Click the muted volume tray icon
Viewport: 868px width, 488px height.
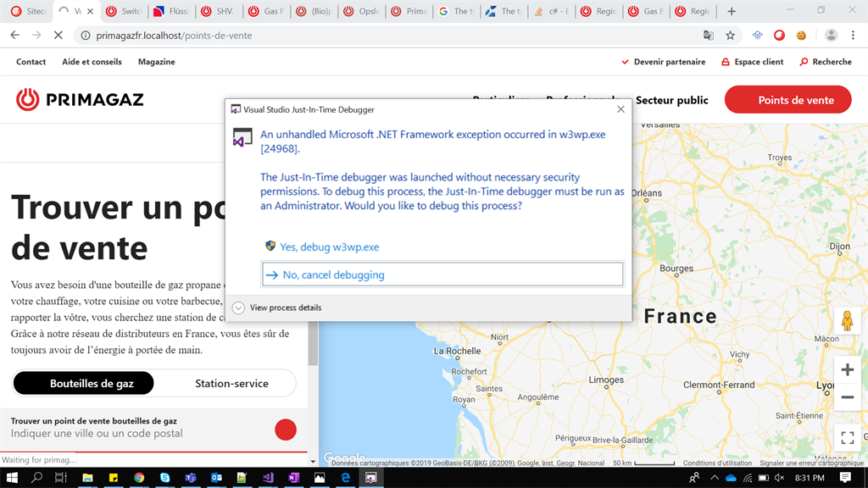780,478
